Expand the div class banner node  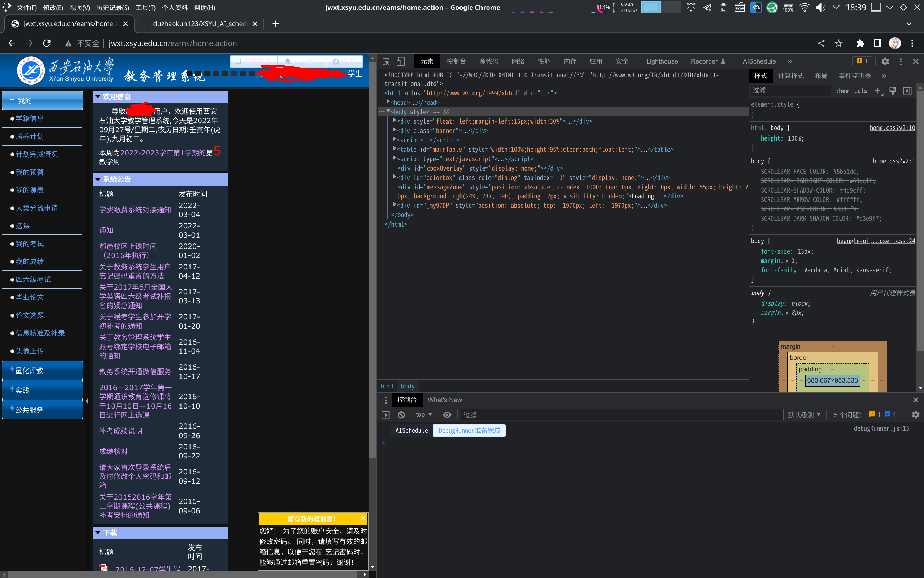(x=395, y=130)
